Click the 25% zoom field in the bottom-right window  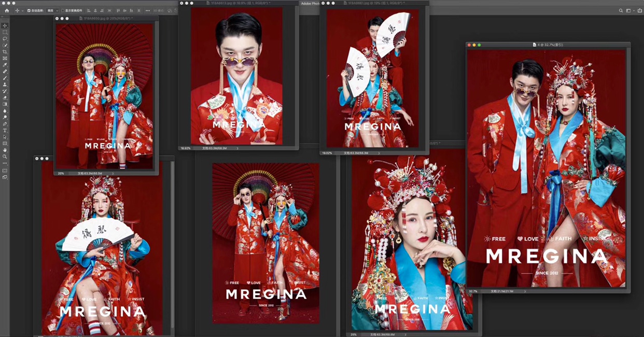(x=353, y=334)
